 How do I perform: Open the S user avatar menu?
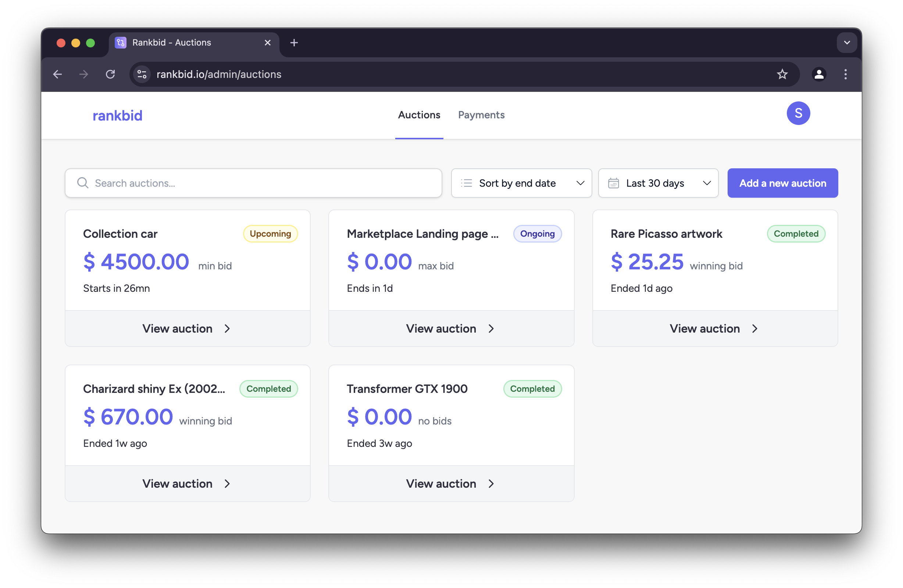[x=798, y=113]
